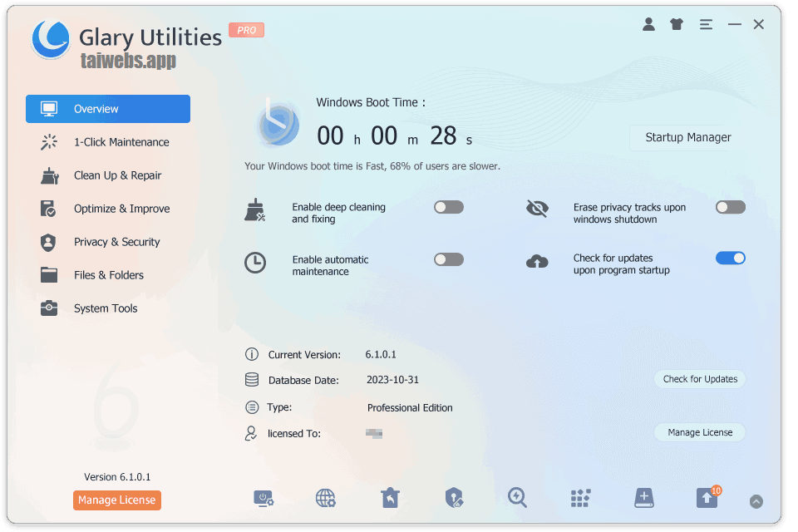Screen dimensions: 798x532
Task: Click the Glary Utilities moon logo
Action: pyautogui.click(x=51, y=39)
